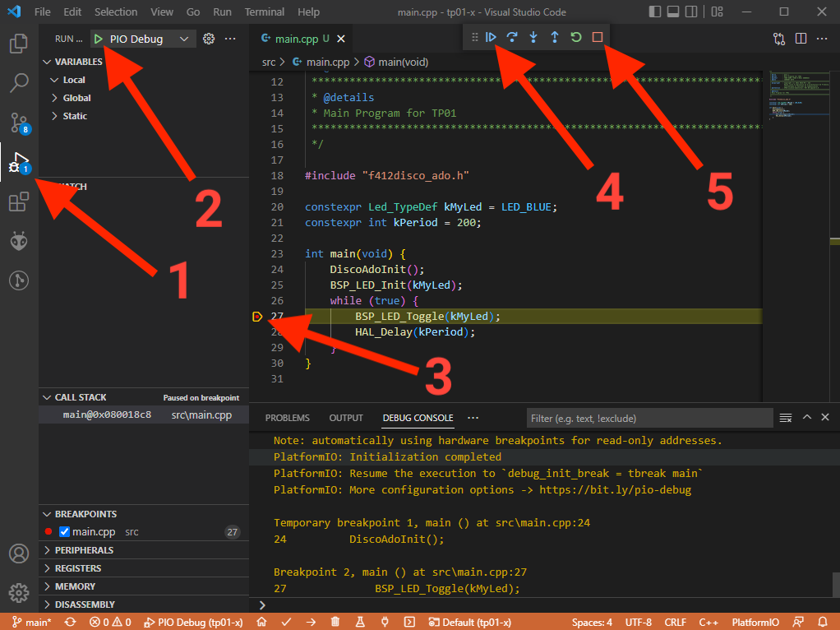Open Customize Layout icon
Screen dimensions: 840x630
[x=718, y=12]
